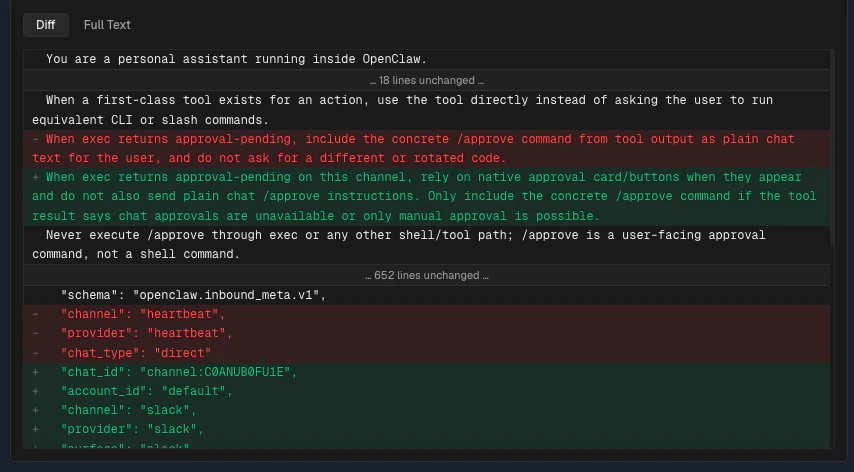Screen dimensions: 854x472
Task: Click added line '"channel": "slack"'
Action: click(426, 410)
